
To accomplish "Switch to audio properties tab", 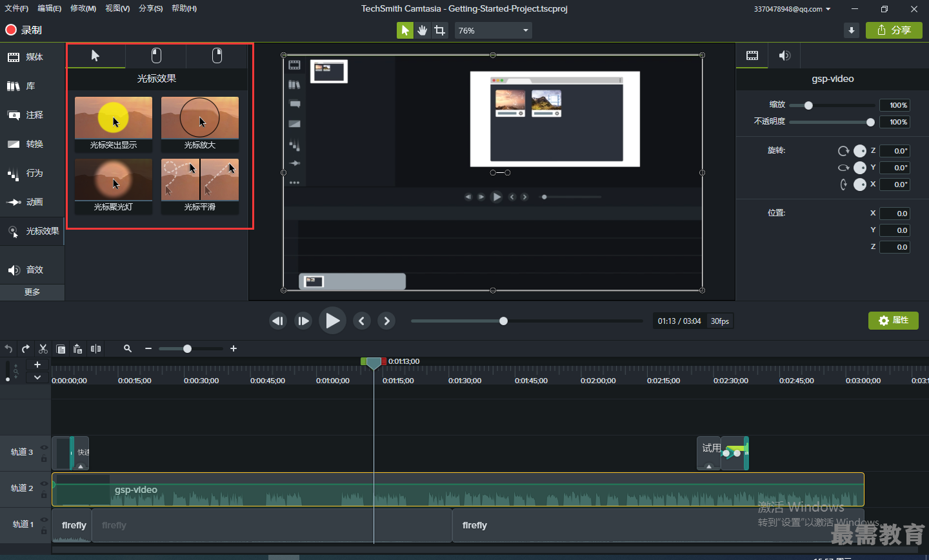I will coord(784,55).
